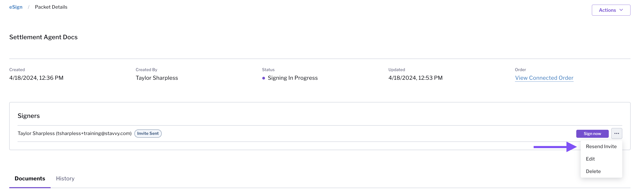Choose Resend Invite from the menu
Viewport: 644px width, 192px height.
pyautogui.click(x=601, y=146)
